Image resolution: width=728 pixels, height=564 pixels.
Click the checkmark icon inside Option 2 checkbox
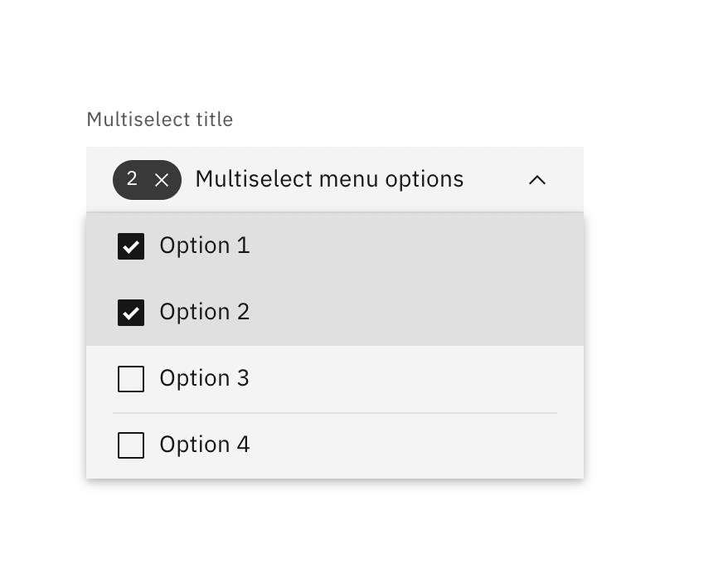[x=130, y=312]
